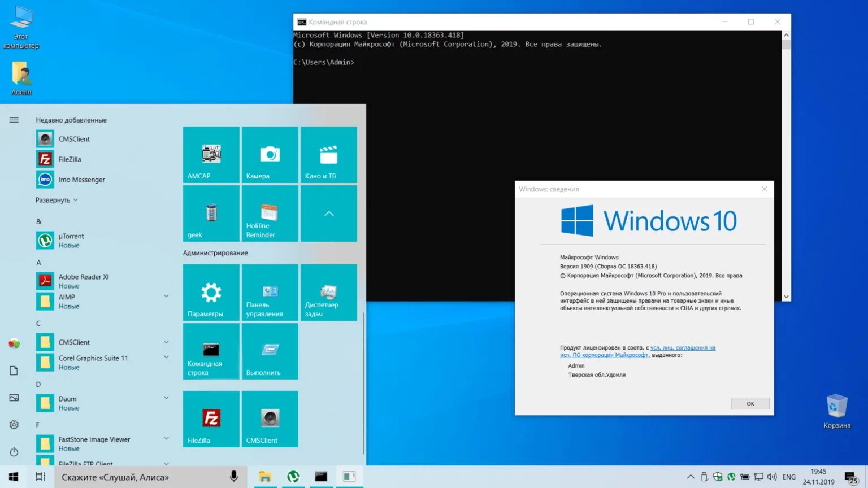Open Pictures from the Start sidebar
This screenshot has width=868, height=488.
pyautogui.click(x=14, y=398)
